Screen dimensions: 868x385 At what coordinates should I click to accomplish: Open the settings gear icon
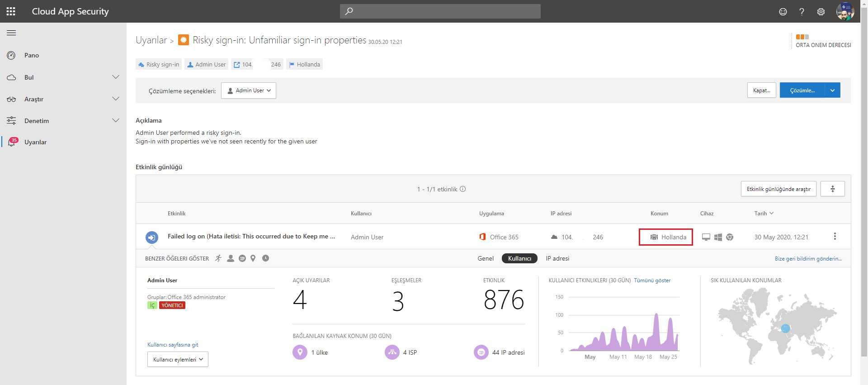(x=821, y=12)
